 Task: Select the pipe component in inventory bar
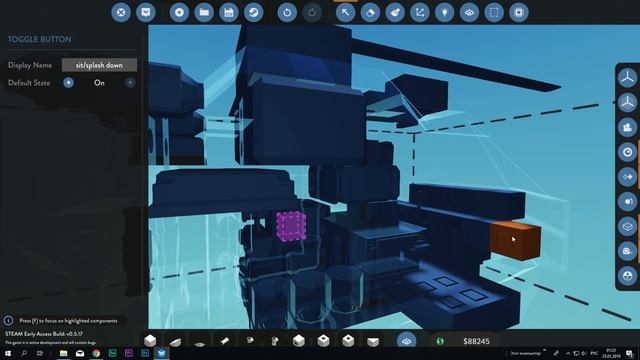[225, 340]
